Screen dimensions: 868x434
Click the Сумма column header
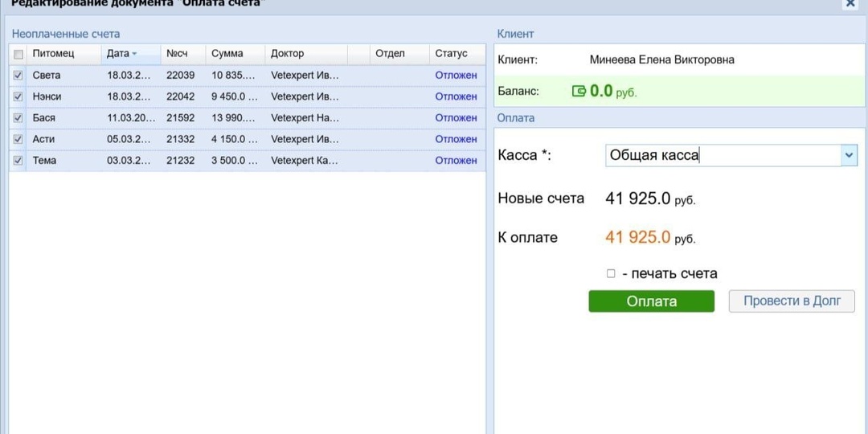click(x=235, y=54)
